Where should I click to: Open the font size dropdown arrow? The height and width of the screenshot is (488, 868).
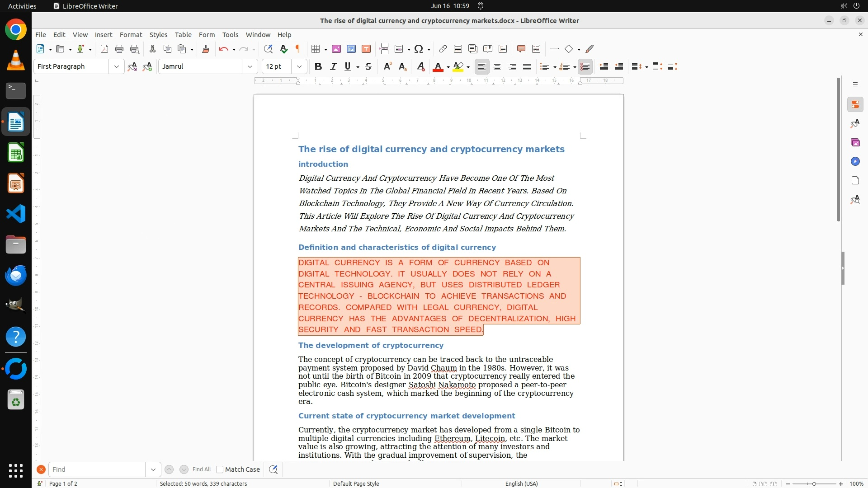(x=299, y=66)
